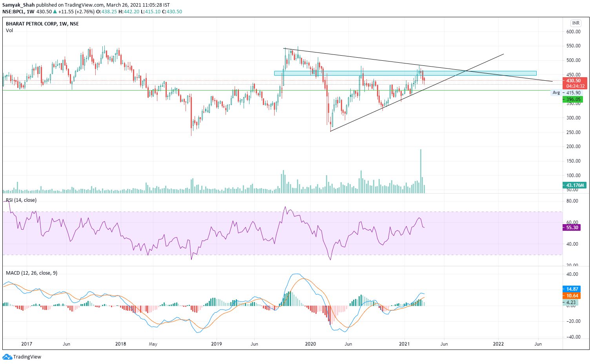Image resolution: width=592 pixels, height=364 pixels.
Task: Click the 2018 label on time axis
Action: 121,344
